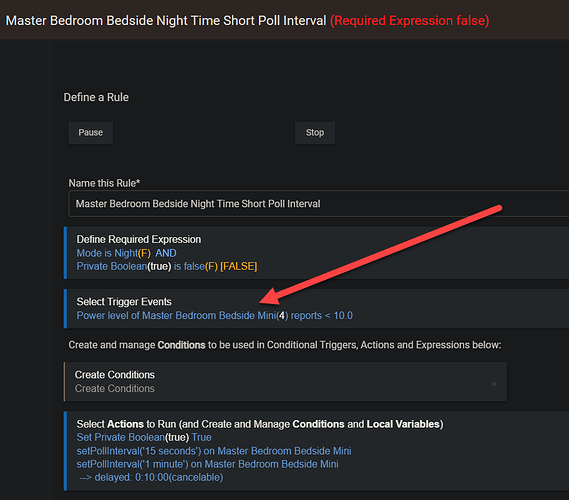Open the setPollInterval 1 minute action

(x=208, y=464)
